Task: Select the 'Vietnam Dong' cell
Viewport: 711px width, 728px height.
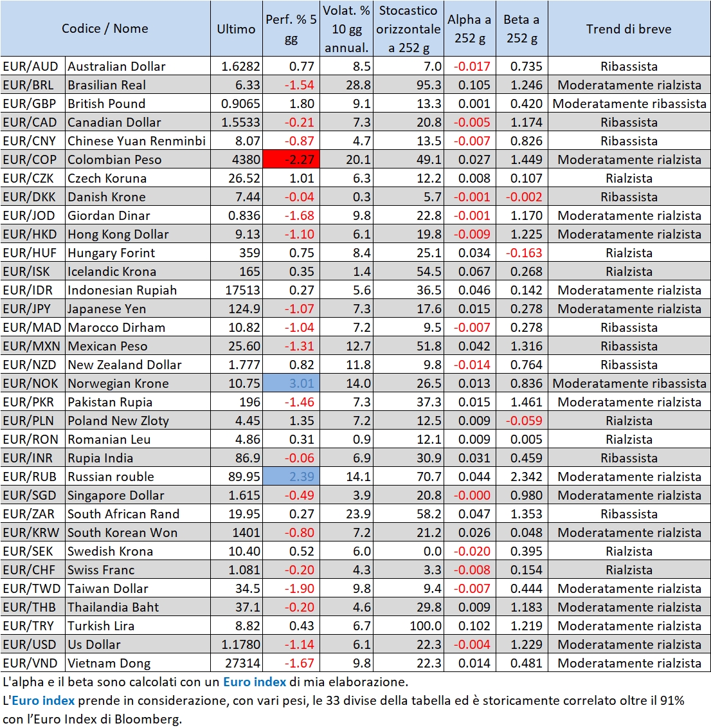Action: pyautogui.click(x=138, y=663)
